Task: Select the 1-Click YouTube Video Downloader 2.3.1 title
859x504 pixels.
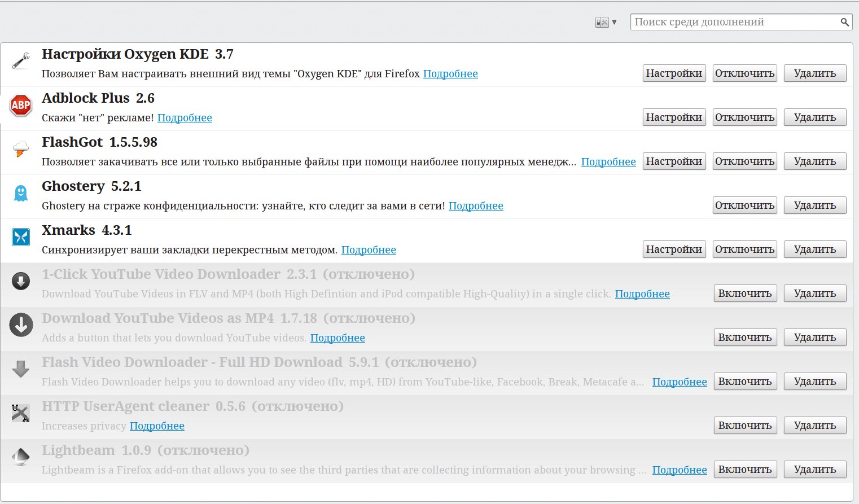Action: [x=228, y=274]
